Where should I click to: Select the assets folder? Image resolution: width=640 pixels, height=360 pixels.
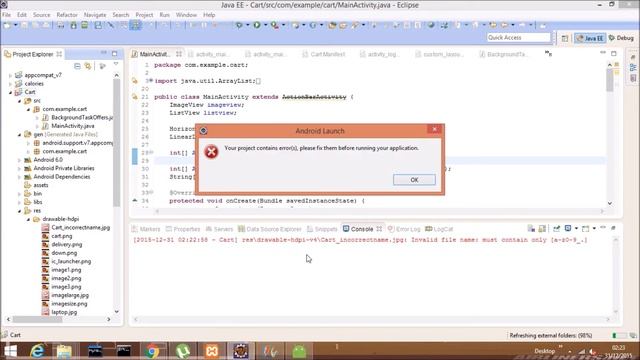click(40, 185)
